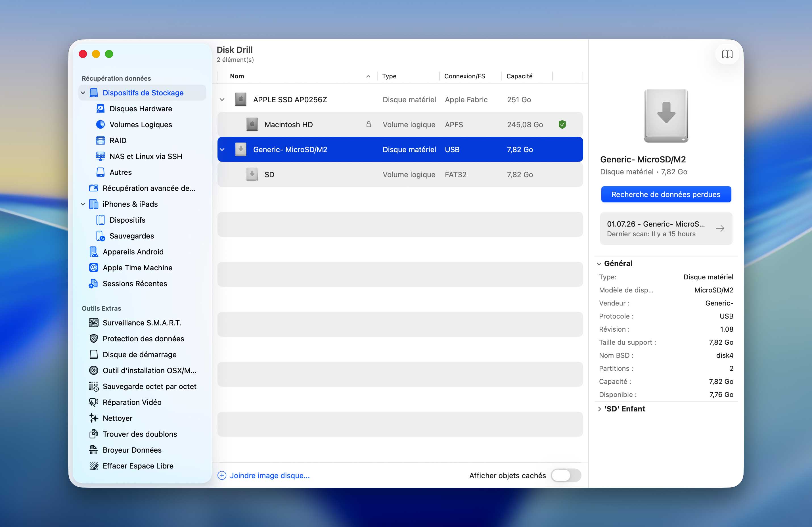The width and height of the screenshot is (812, 527).
Task: Collapse Dispositifs de Stockage chevron
Action: coord(83,93)
